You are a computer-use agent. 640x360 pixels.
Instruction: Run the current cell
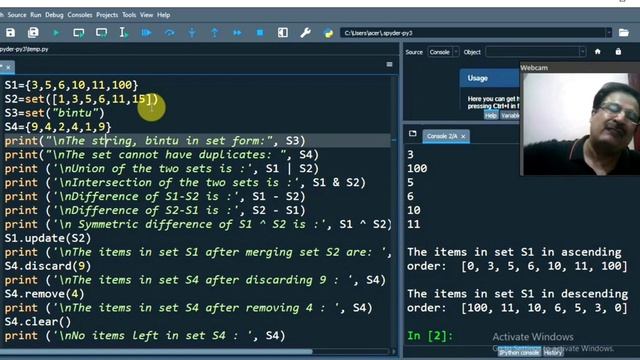coord(78,33)
